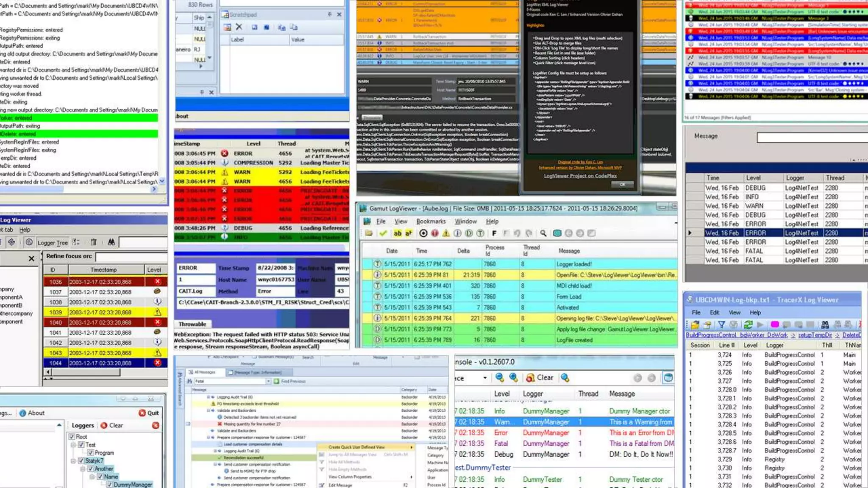Click the binoculars find icon in TracerX toolbar
This screenshot has height=488, width=868.
825,325
